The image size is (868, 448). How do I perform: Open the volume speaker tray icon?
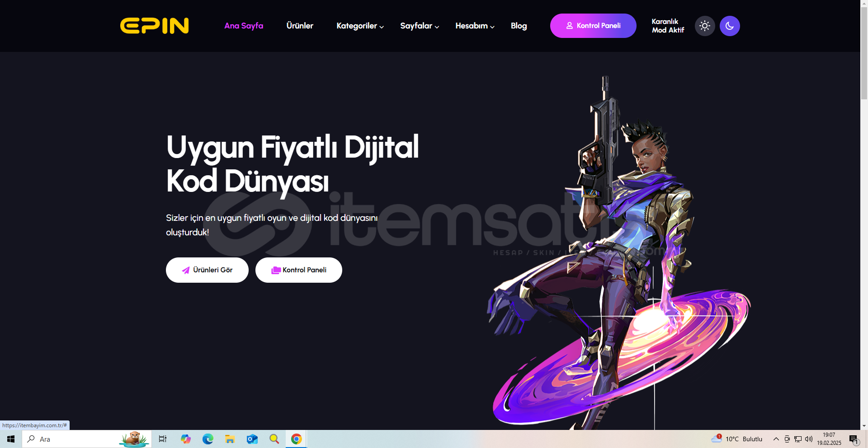809,439
